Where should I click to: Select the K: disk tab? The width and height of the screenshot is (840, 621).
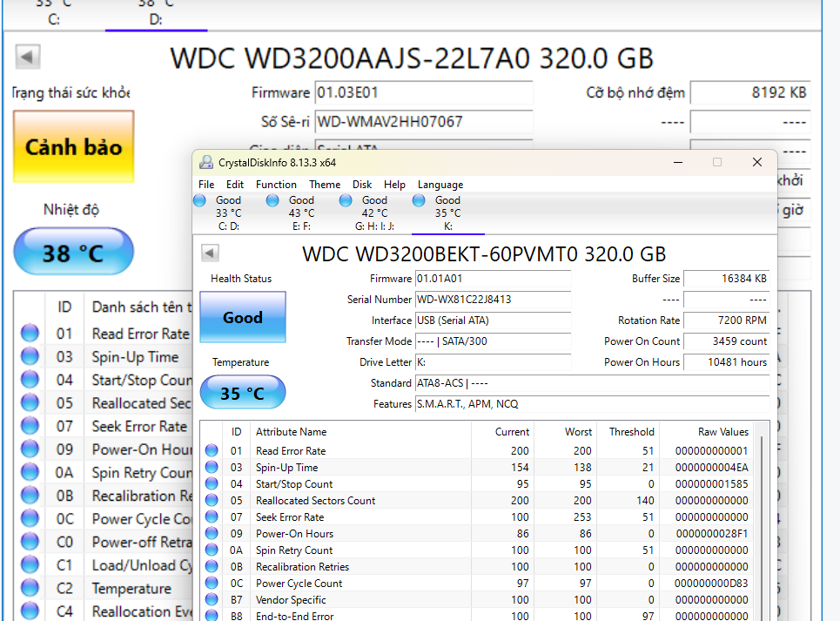coord(448,213)
